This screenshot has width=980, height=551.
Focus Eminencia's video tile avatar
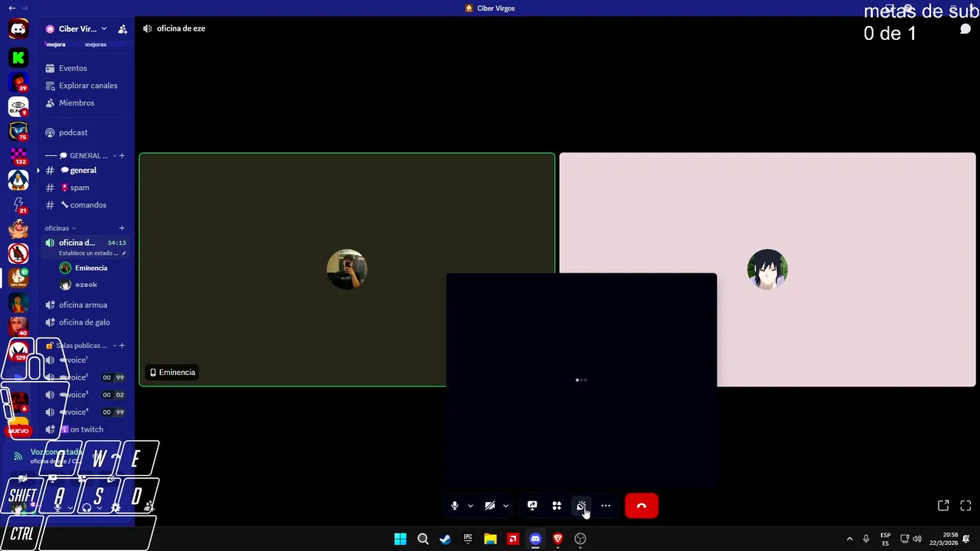pos(347,269)
